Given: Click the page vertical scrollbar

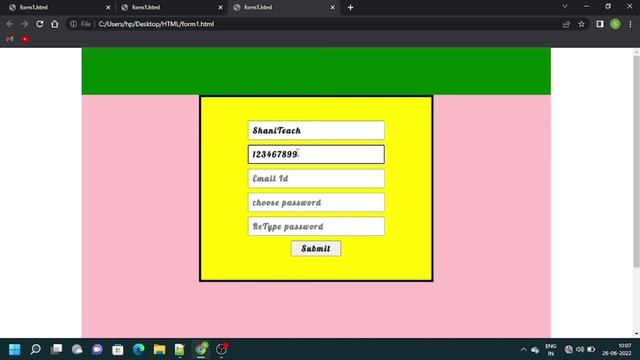Looking at the screenshot, I should point(636,161).
